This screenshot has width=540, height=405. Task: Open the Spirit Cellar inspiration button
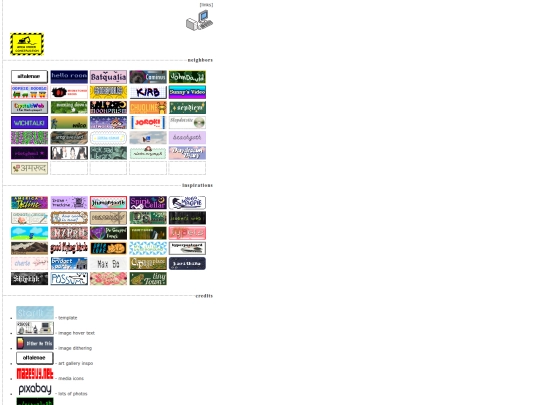click(148, 202)
